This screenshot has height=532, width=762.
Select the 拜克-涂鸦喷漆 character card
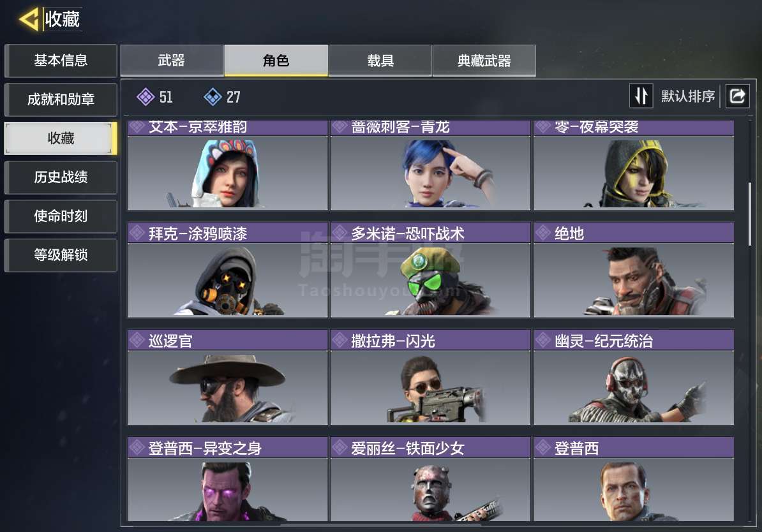point(227,270)
